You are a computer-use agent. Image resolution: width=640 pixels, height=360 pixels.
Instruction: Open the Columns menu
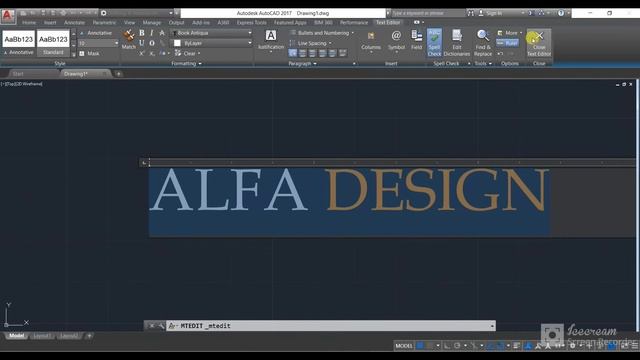[x=371, y=42]
